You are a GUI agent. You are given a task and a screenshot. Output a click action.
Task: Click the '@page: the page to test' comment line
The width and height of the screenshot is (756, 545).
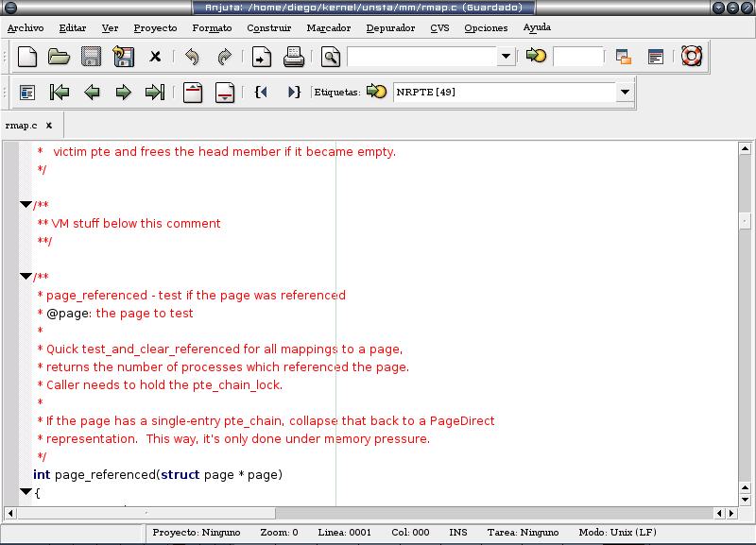point(115,314)
